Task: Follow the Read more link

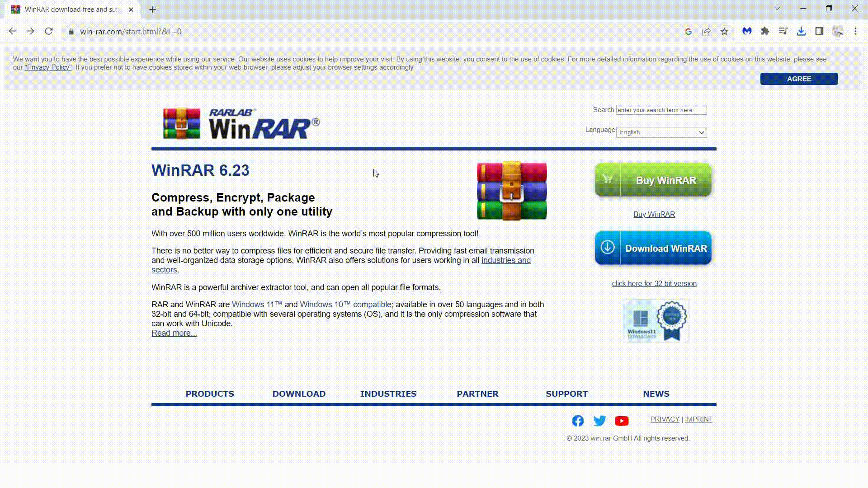Action: pyautogui.click(x=174, y=333)
